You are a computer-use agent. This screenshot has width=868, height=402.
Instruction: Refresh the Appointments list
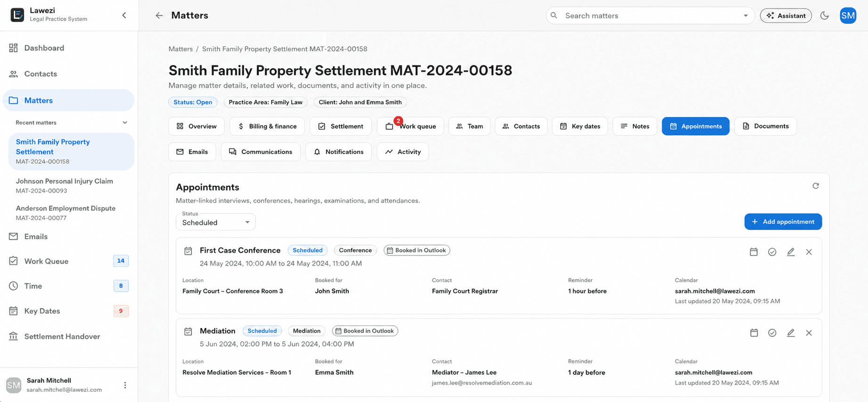coord(816,186)
